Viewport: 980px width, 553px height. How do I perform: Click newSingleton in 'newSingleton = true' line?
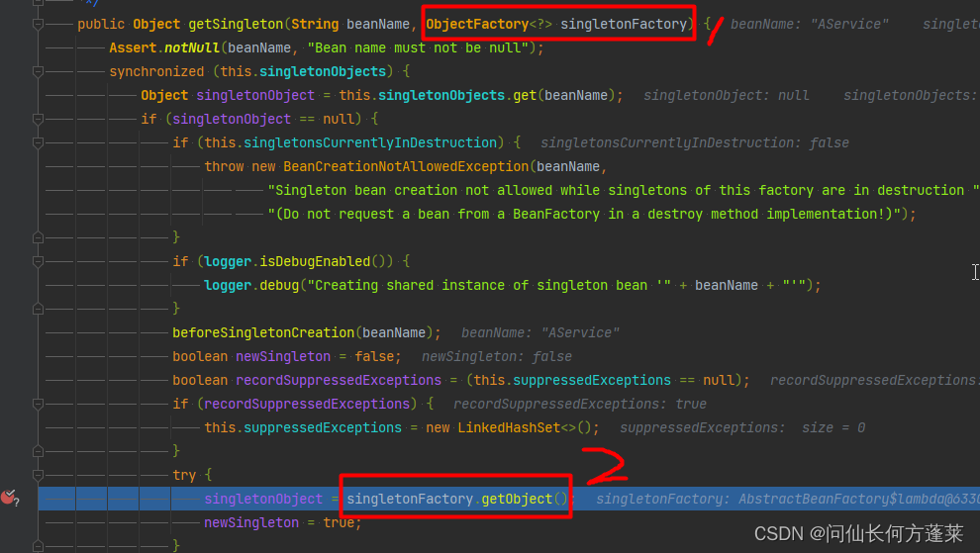click(251, 523)
